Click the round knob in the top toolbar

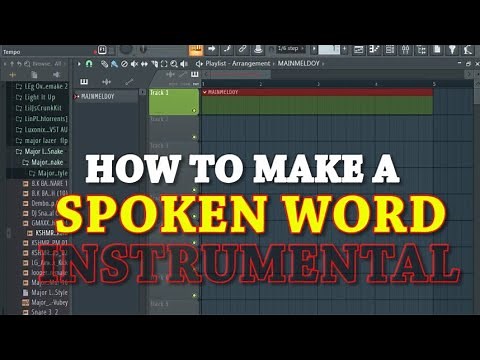pos(126,50)
